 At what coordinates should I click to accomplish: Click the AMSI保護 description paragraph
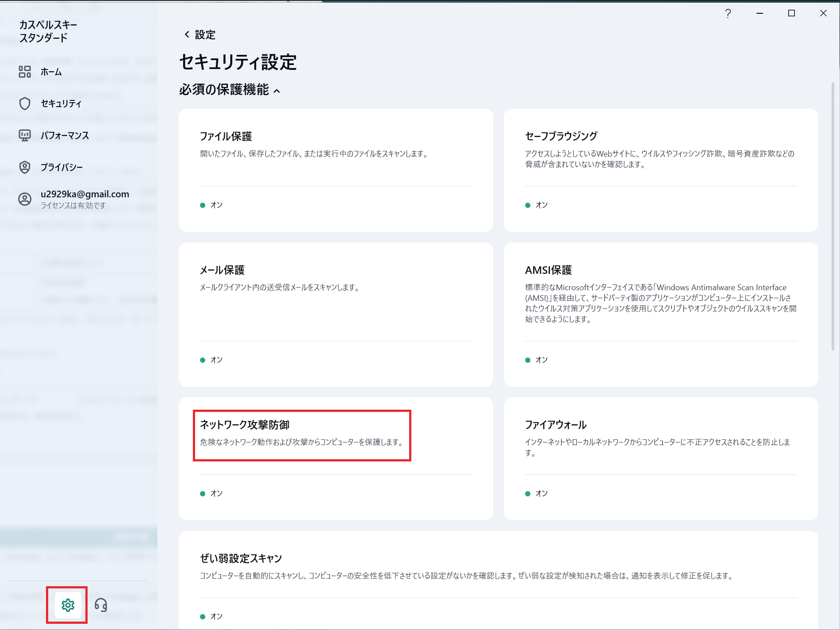[661, 303]
